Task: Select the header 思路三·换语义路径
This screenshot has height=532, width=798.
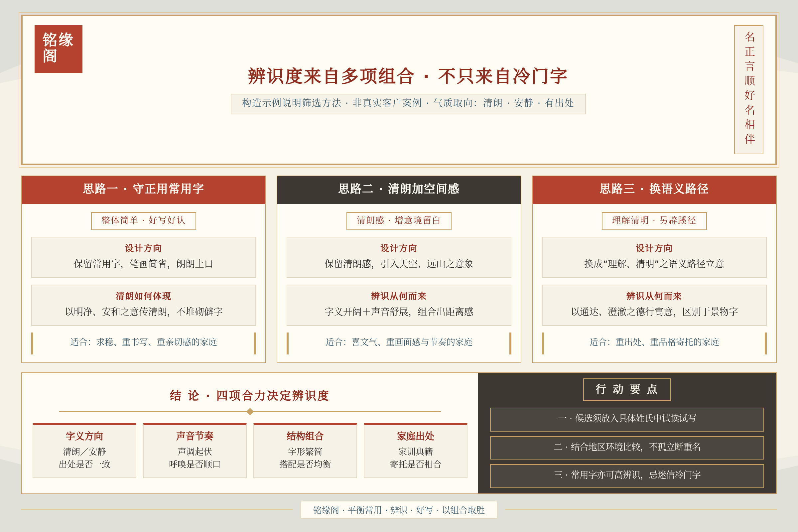Action: [654, 190]
